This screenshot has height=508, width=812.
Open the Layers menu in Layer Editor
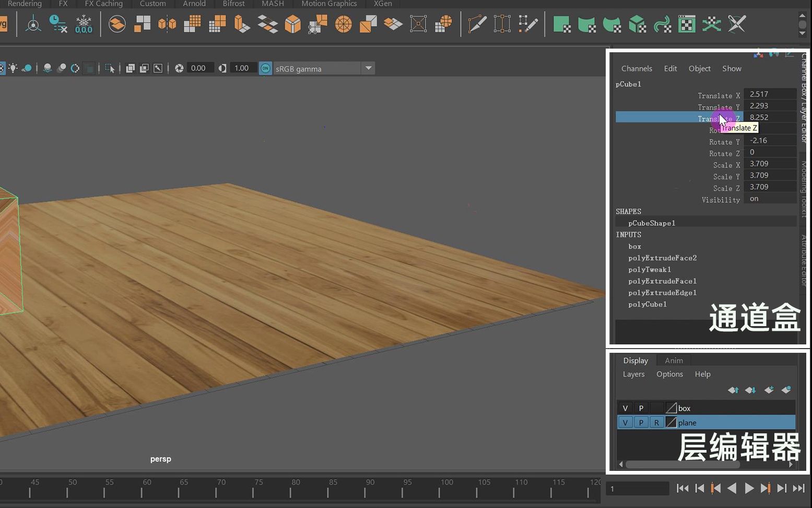(633, 374)
